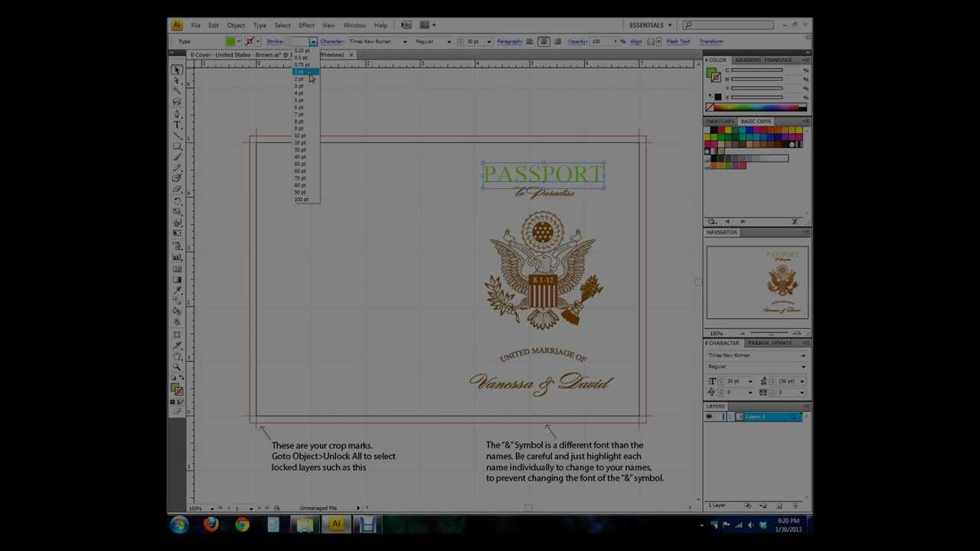
Task: Open the stroke color dropdown in control bar
Action: pyautogui.click(x=258, y=41)
